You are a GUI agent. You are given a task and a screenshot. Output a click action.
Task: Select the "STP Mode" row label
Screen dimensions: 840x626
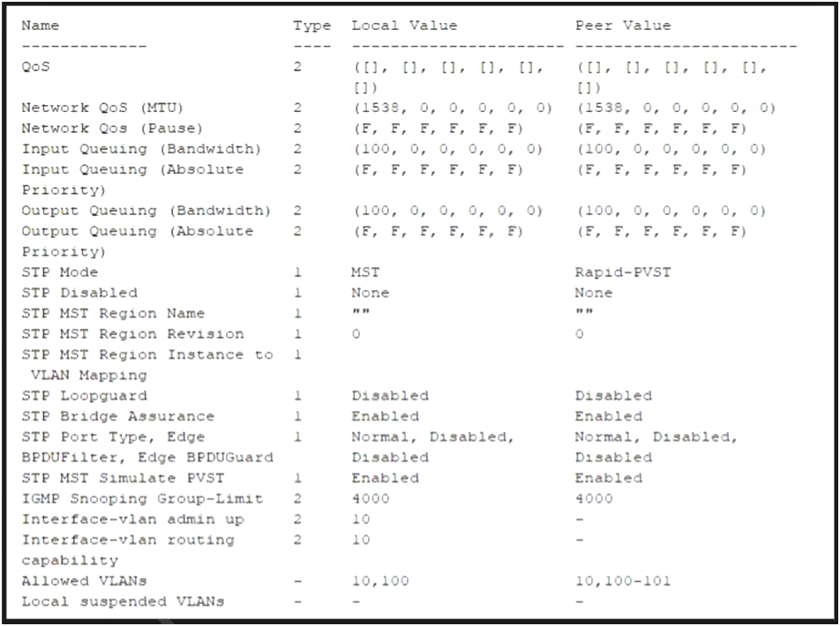[x=60, y=272]
